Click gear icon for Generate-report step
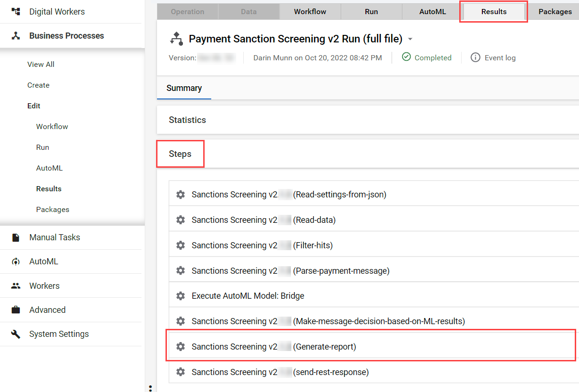 pos(181,347)
